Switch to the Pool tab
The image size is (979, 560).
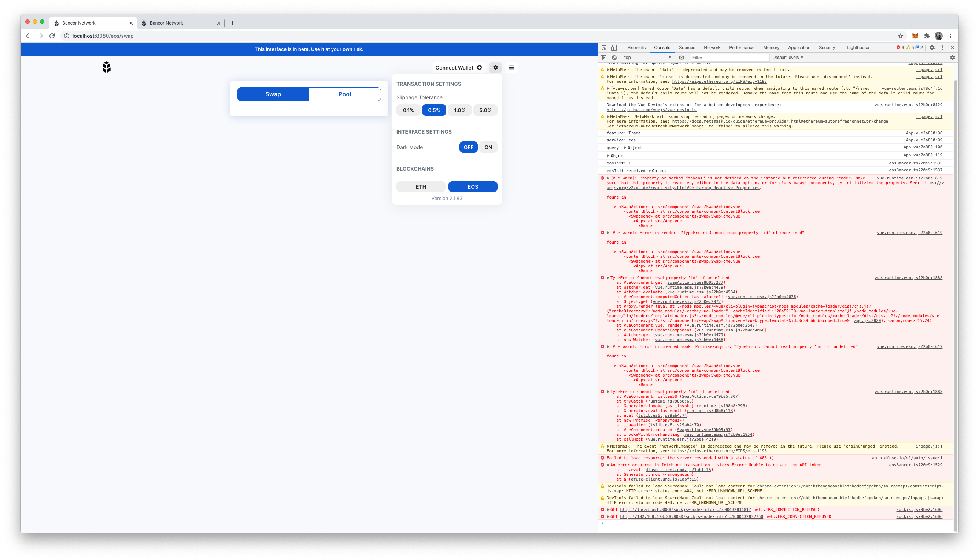coord(345,94)
